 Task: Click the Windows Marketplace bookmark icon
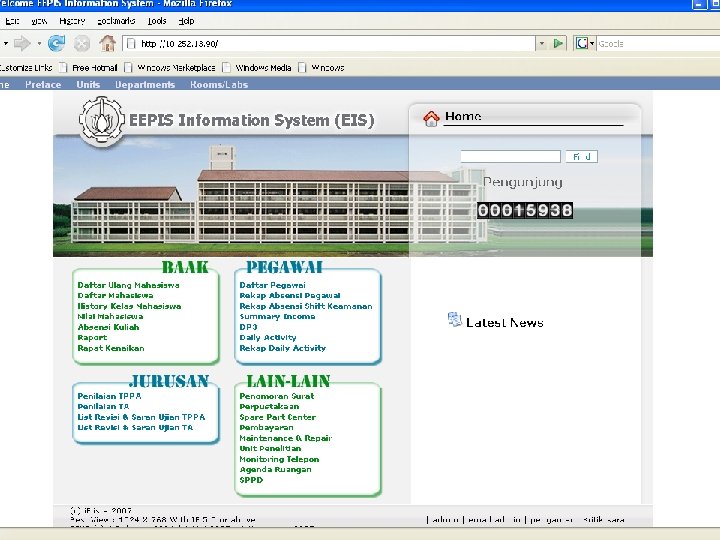click(x=129, y=68)
